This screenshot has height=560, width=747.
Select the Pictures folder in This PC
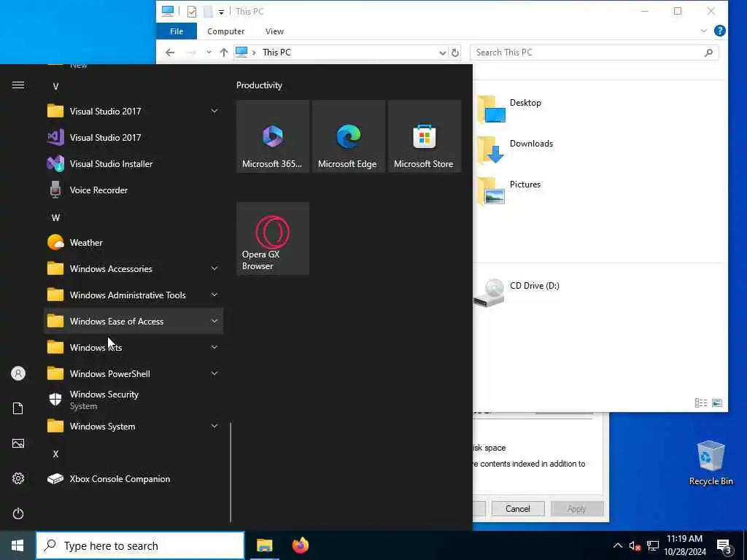[x=508, y=190]
